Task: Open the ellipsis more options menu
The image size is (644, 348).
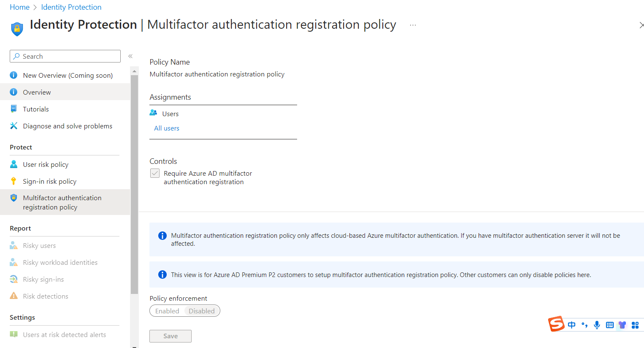Action: (413, 25)
